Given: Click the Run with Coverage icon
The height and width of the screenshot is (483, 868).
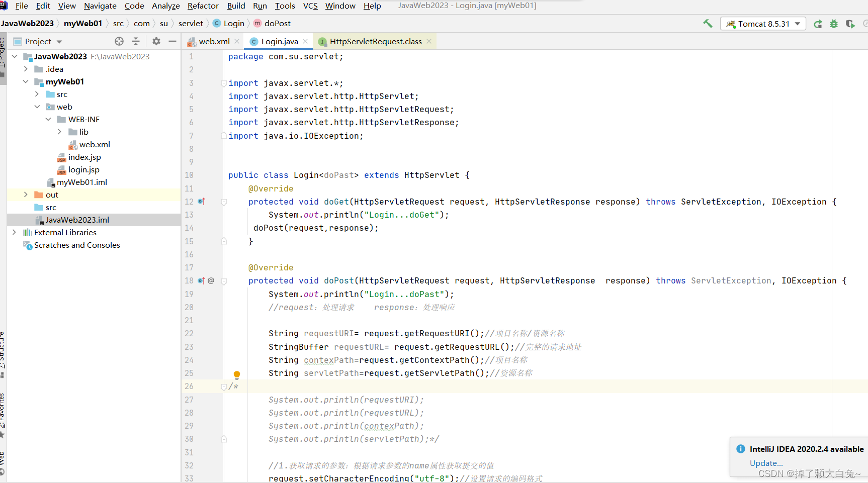Looking at the screenshot, I should pyautogui.click(x=850, y=24).
